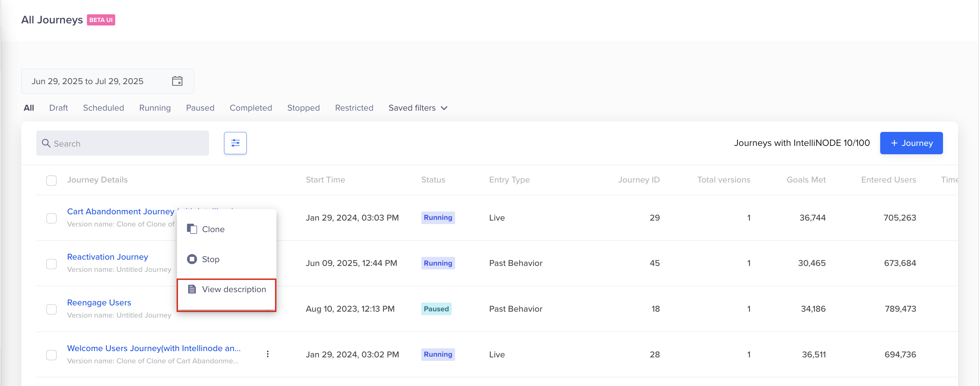
Task: Toggle the select-all journeys checkbox
Action: [51, 180]
